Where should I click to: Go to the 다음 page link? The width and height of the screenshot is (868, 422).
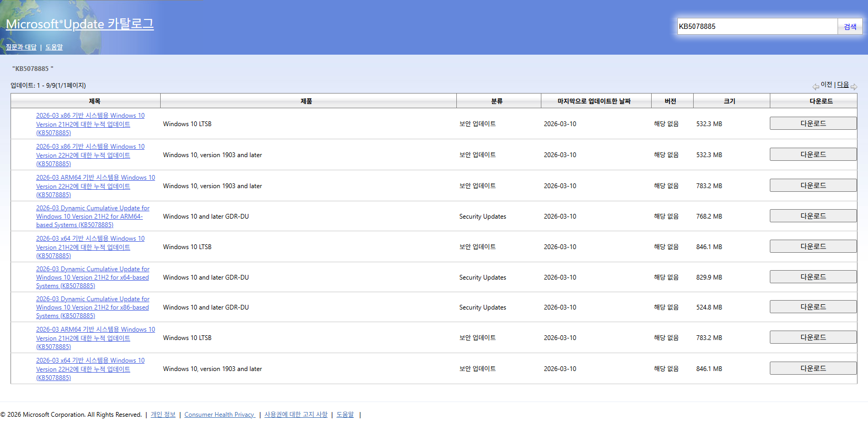tap(843, 85)
